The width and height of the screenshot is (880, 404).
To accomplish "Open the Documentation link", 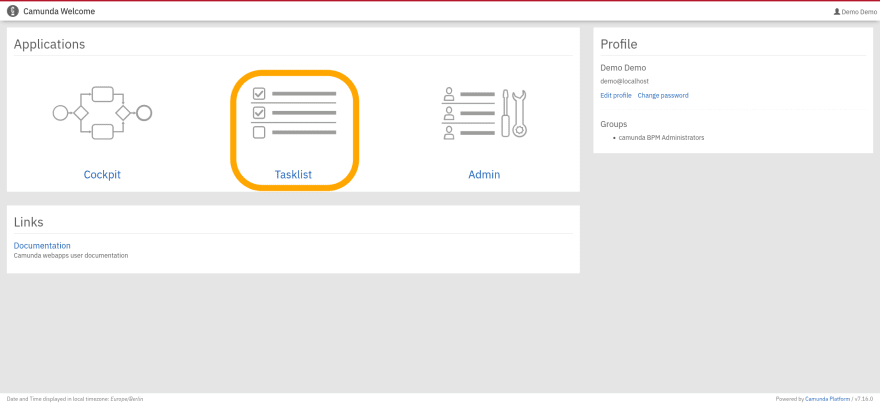I will [42, 246].
